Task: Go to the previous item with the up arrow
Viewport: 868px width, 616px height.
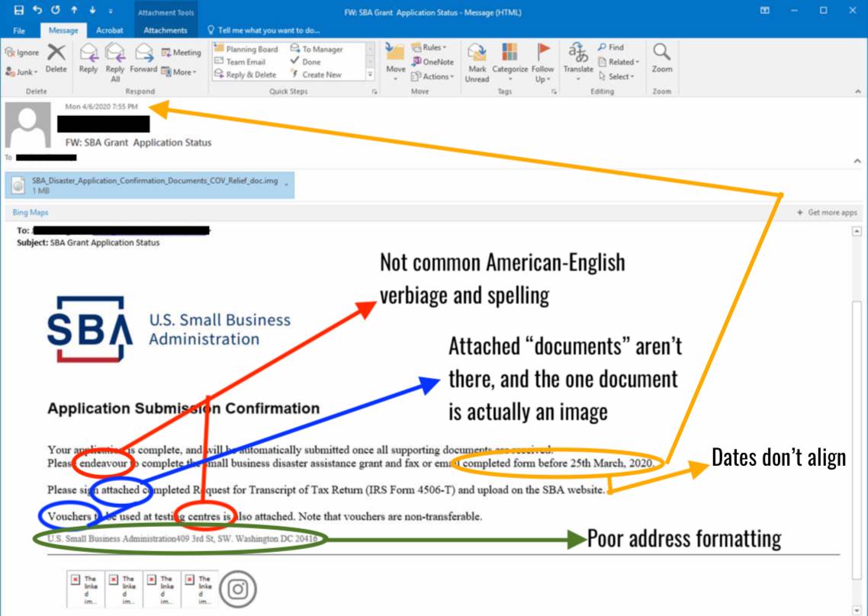Action: click(74, 11)
